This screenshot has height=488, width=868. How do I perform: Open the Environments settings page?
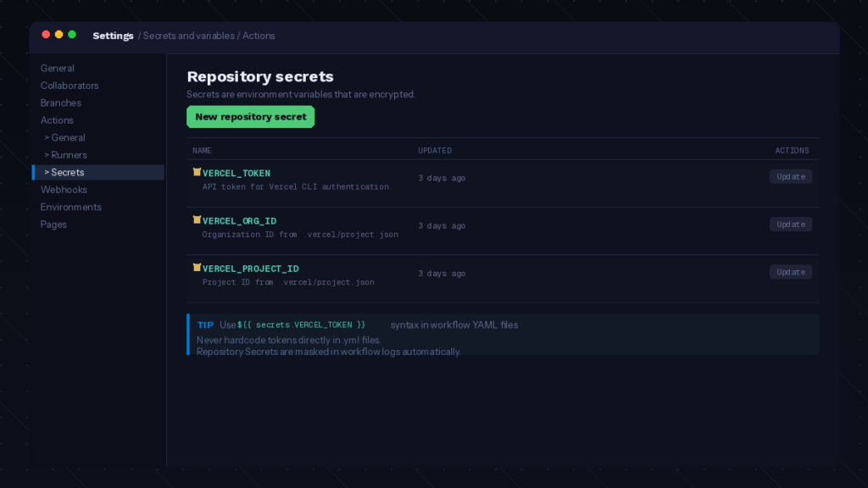tap(70, 207)
